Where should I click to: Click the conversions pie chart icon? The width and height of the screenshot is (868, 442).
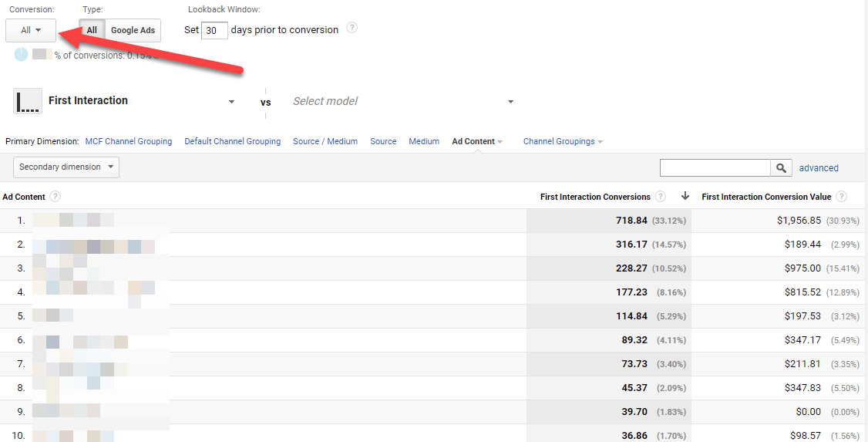tap(22, 55)
